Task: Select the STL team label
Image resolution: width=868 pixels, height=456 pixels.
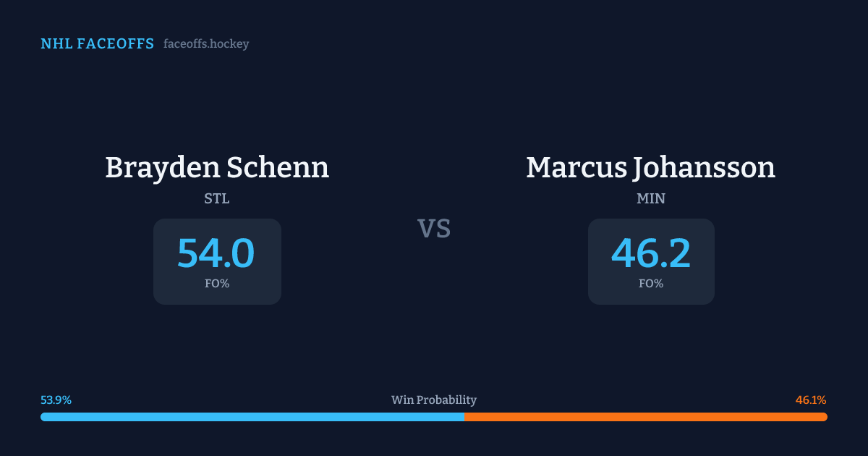Action: tap(217, 198)
